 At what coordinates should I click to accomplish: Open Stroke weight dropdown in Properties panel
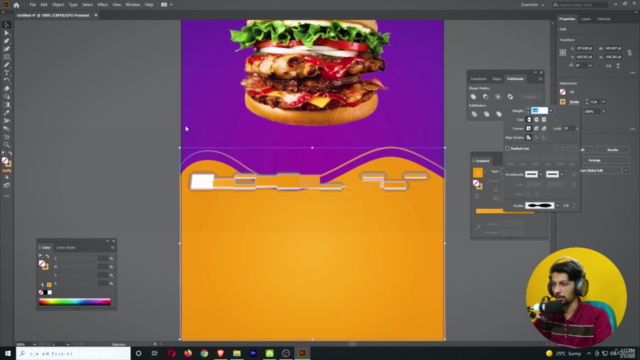pyautogui.click(x=603, y=102)
